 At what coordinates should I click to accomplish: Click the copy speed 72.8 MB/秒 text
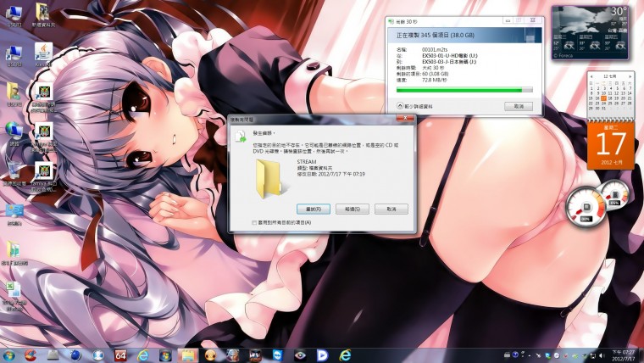pos(434,80)
